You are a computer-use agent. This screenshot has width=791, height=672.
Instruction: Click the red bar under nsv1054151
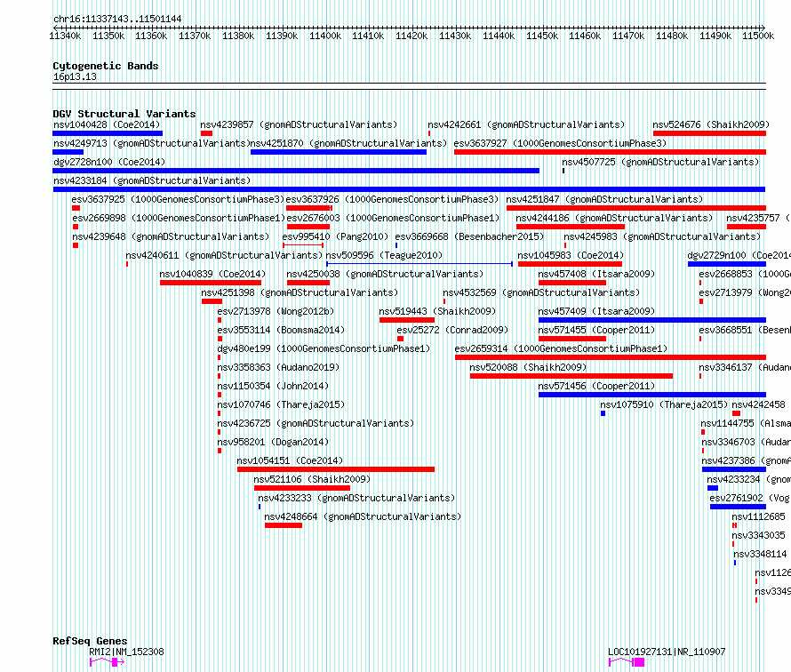tap(336, 469)
